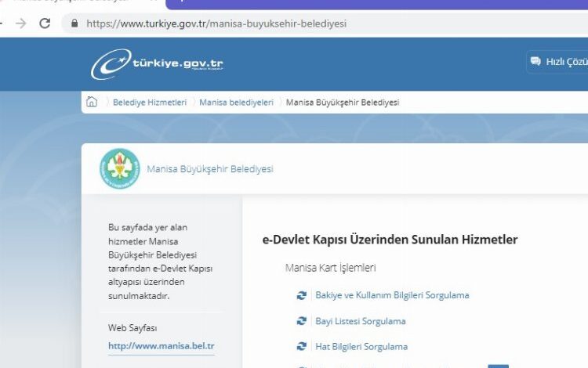
Task: Click the browser forward arrow
Action: click(21, 23)
